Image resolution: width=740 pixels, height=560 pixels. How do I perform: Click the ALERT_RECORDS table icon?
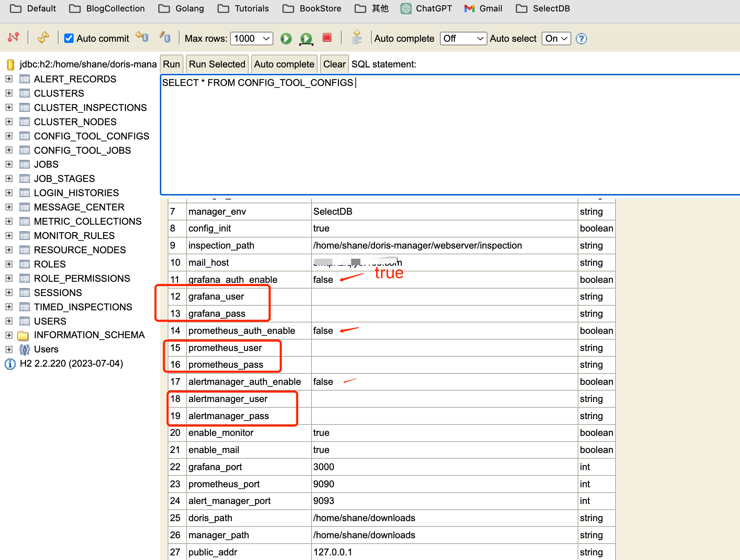point(24,79)
